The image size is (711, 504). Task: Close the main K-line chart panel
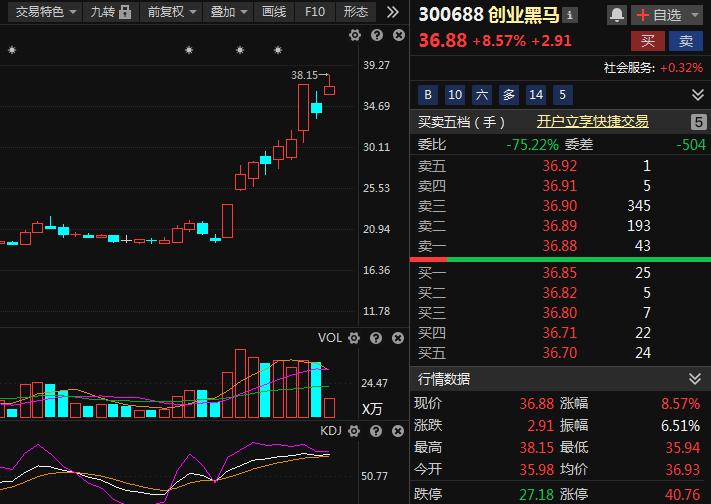399,35
